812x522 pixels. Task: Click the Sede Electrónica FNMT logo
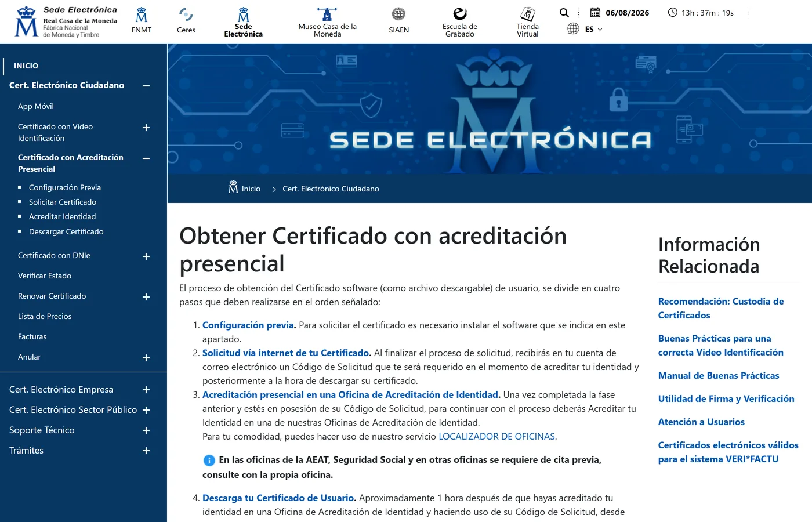[x=66, y=22]
